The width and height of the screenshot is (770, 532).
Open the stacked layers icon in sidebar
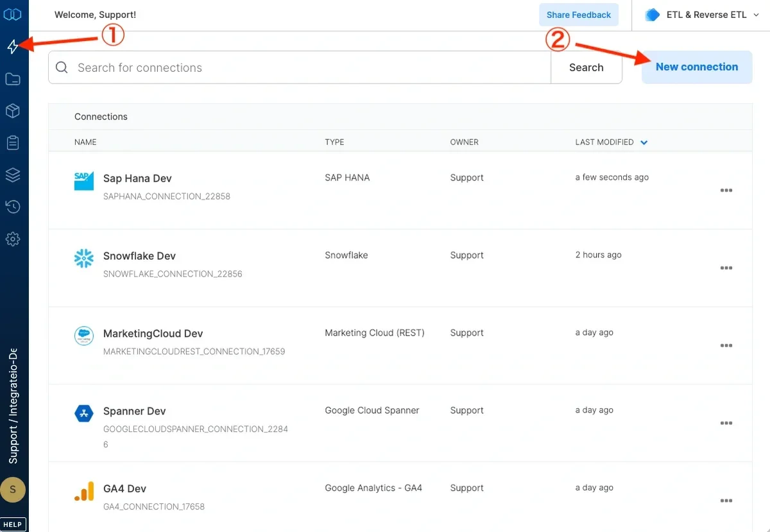coord(13,175)
